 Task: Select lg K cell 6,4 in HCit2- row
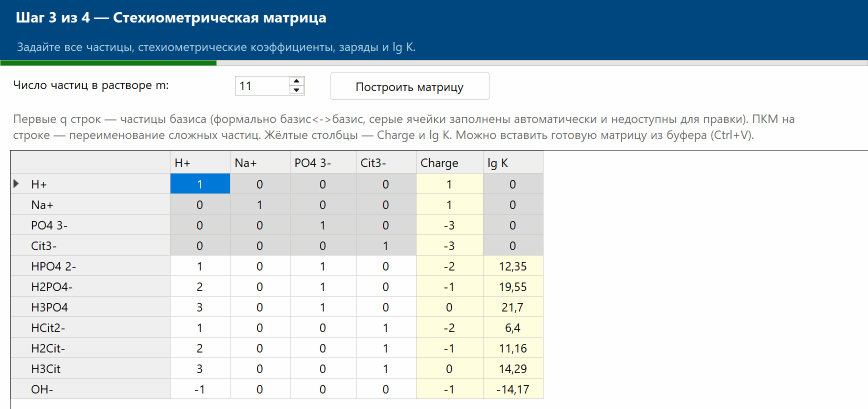pos(513,327)
